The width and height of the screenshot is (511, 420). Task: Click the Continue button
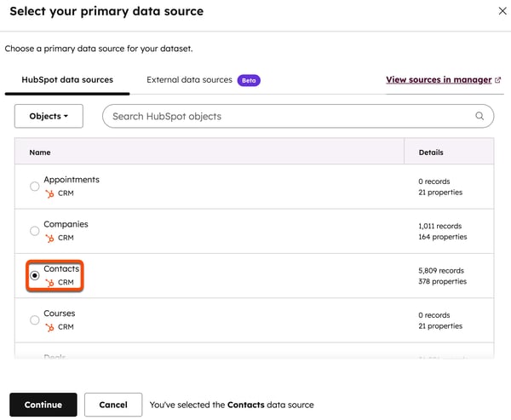43,405
